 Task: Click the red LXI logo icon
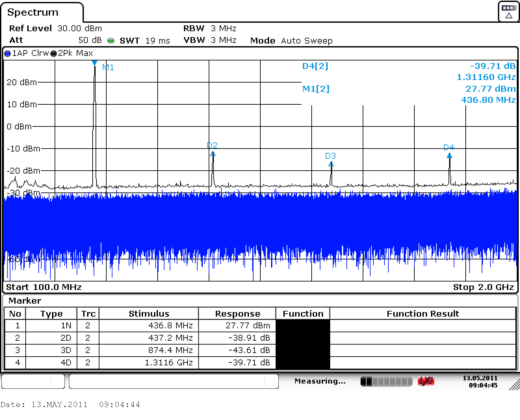(x=426, y=381)
